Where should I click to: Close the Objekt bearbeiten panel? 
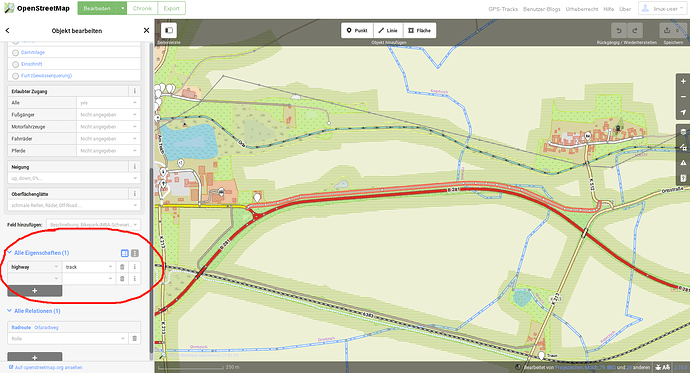pos(146,30)
